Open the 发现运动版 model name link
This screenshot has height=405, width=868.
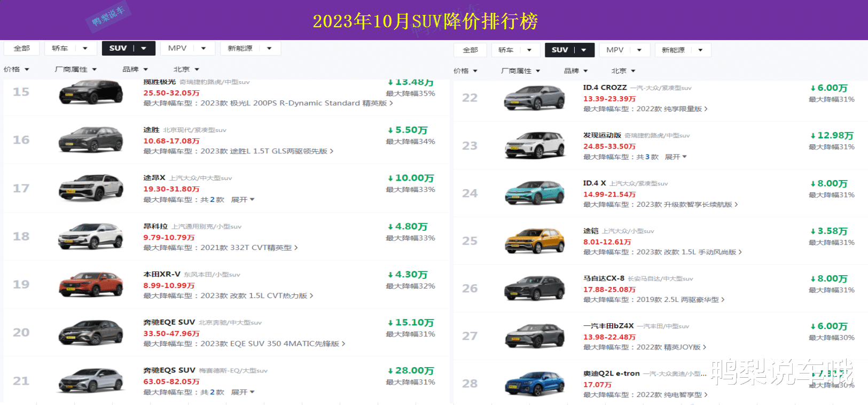602,136
